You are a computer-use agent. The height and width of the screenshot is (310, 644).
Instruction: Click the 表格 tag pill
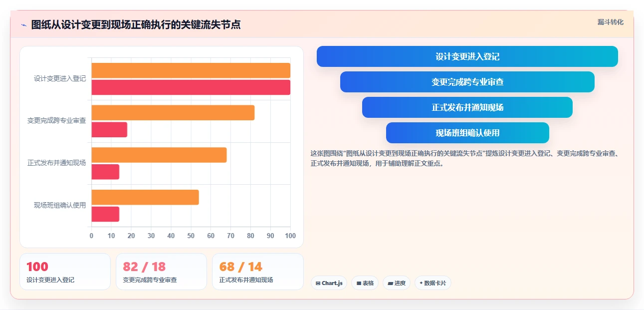[365, 283]
